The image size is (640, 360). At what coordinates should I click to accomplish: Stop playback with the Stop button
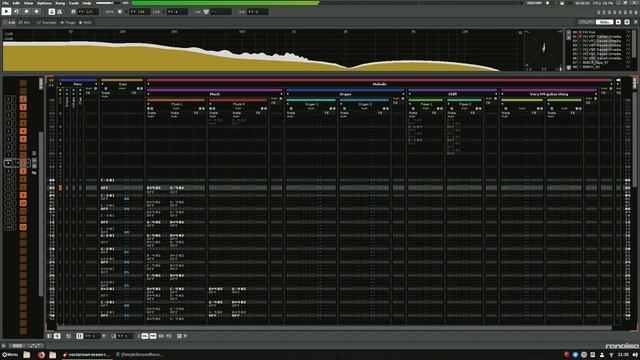27,12
